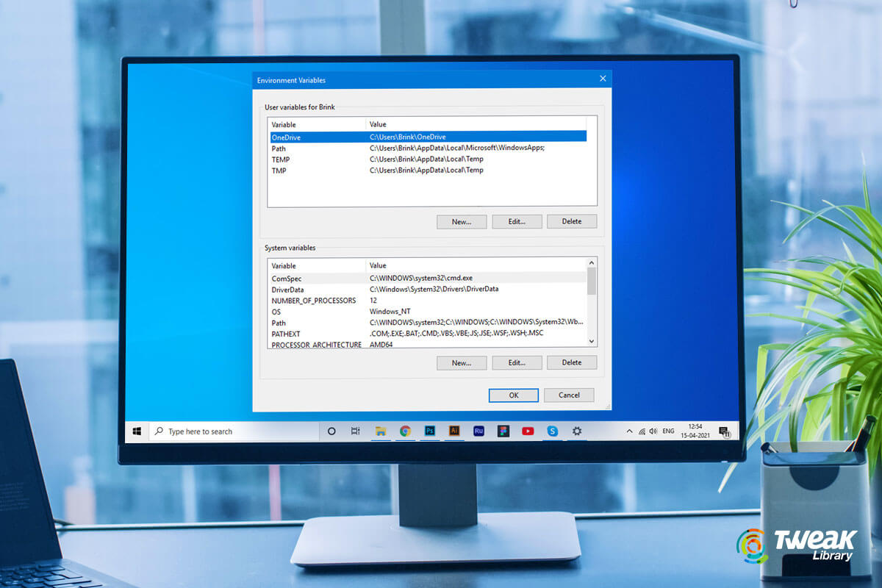Screen dimensions: 882x588
Task: Click New under System variables
Action: 462,362
